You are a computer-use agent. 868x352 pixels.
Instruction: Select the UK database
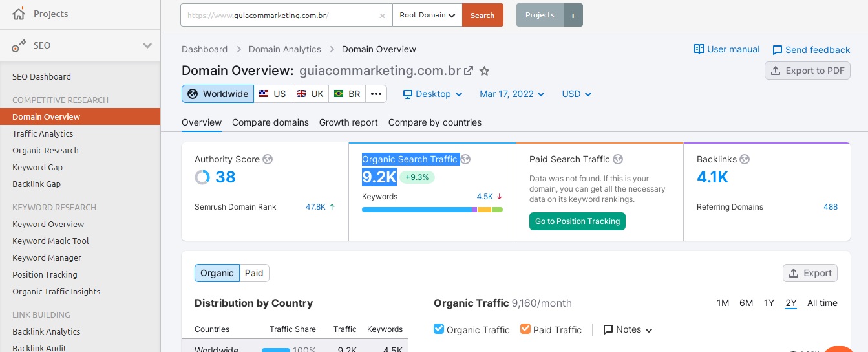pyautogui.click(x=310, y=94)
